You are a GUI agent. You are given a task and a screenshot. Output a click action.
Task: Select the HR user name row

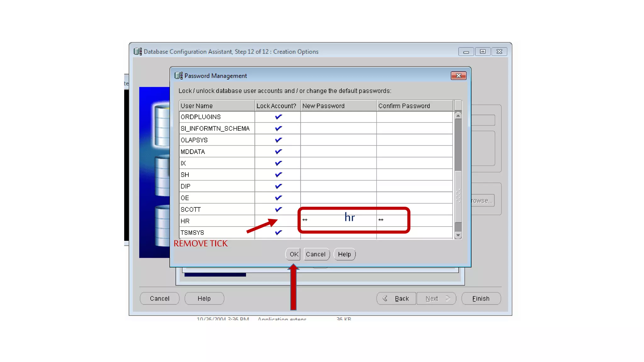[x=217, y=221]
